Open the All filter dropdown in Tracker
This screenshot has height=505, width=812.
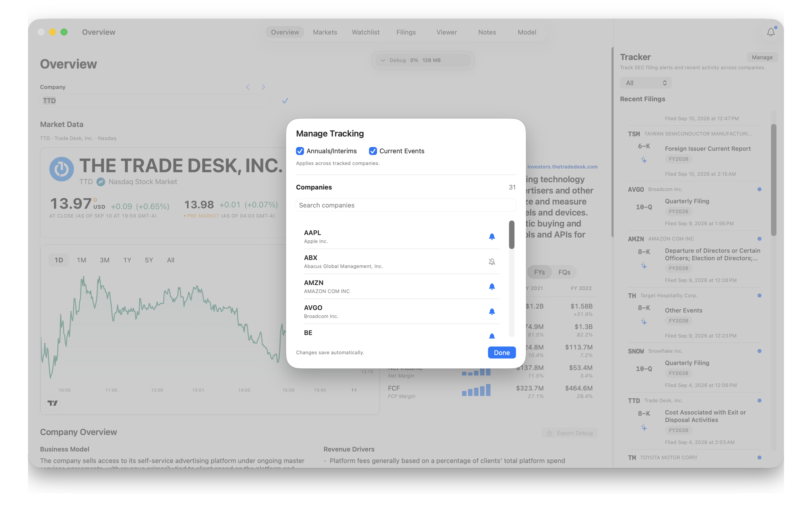coord(646,83)
